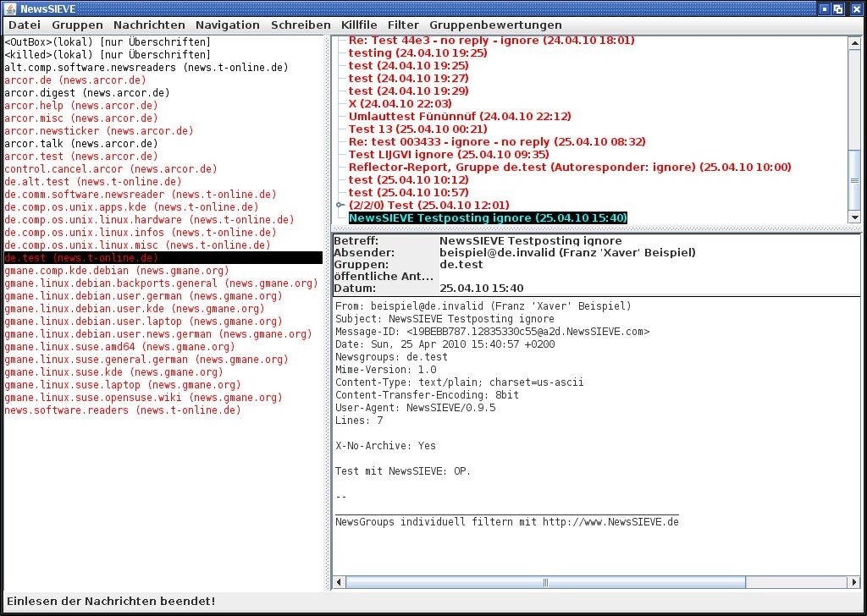Open the Gruppen menu
Image resolution: width=867 pixels, height=616 pixels.
77,25
